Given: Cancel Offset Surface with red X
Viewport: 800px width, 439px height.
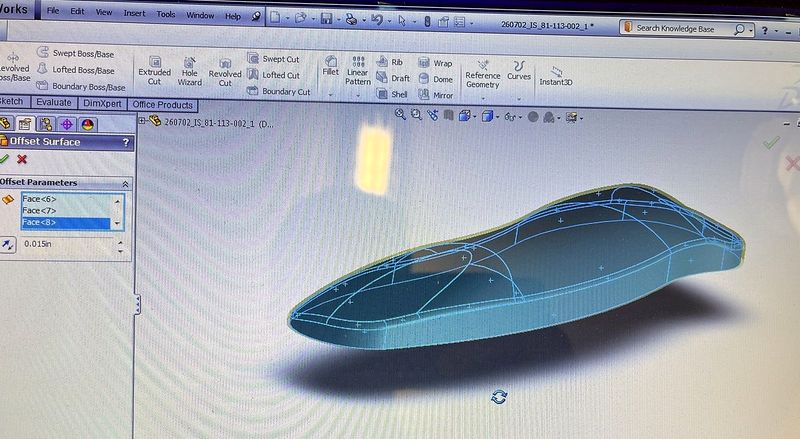Looking at the screenshot, I should (22, 160).
